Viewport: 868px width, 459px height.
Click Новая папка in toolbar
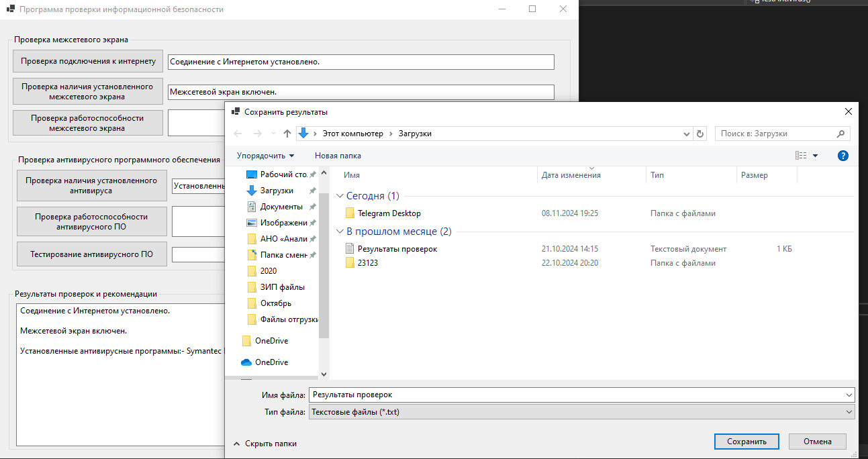[x=338, y=156]
